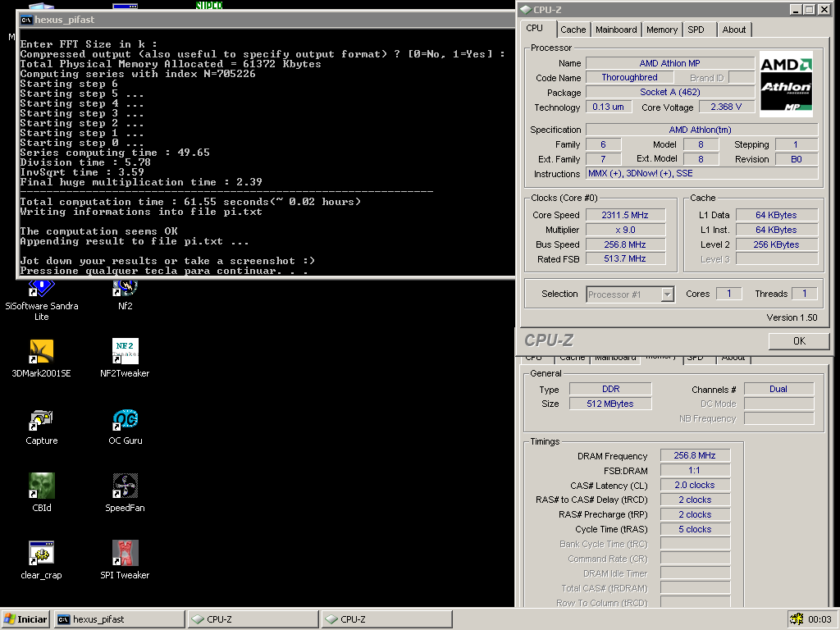The width and height of the screenshot is (840, 630).
Task: Click the Rated FSB value field
Action: point(625,258)
